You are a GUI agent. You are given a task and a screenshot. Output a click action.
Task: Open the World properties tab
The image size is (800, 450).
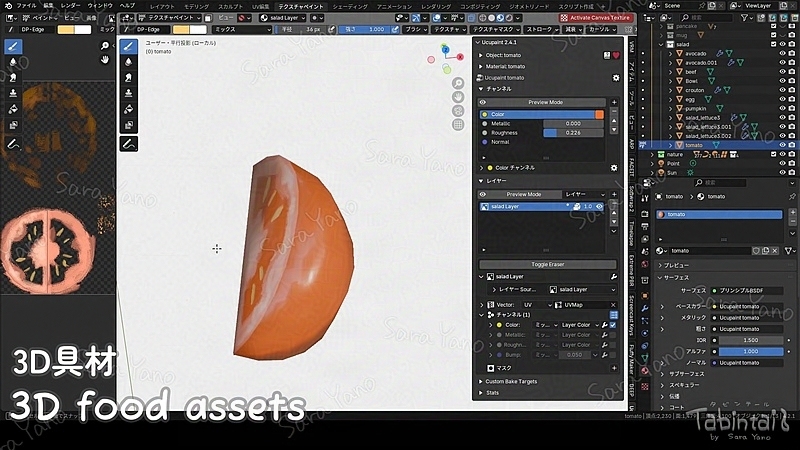pyautogui.click(x=645, y=264)
